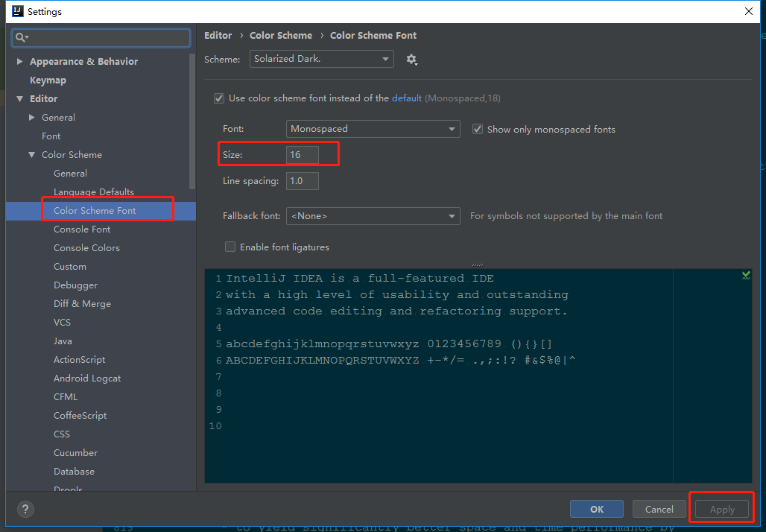The image size is (766, 532).
Task: Open the Fallback font dropdown
Action: pos(373,216)
